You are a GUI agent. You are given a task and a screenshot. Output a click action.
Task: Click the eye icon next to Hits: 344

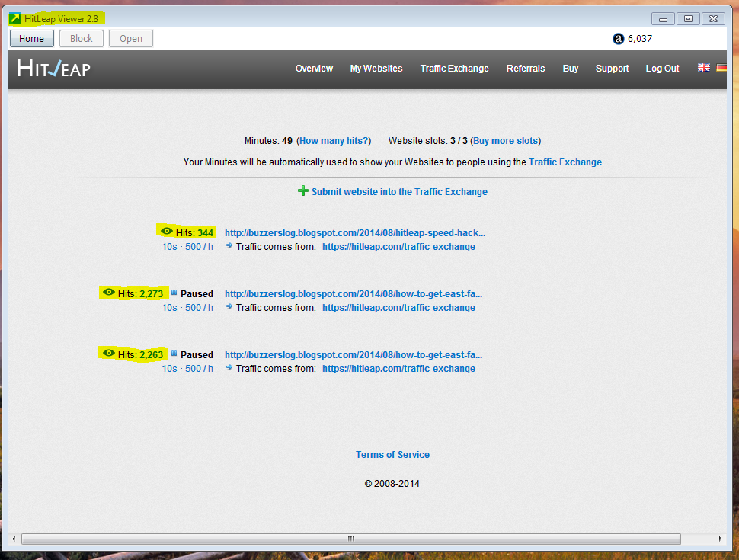point(167,231)
